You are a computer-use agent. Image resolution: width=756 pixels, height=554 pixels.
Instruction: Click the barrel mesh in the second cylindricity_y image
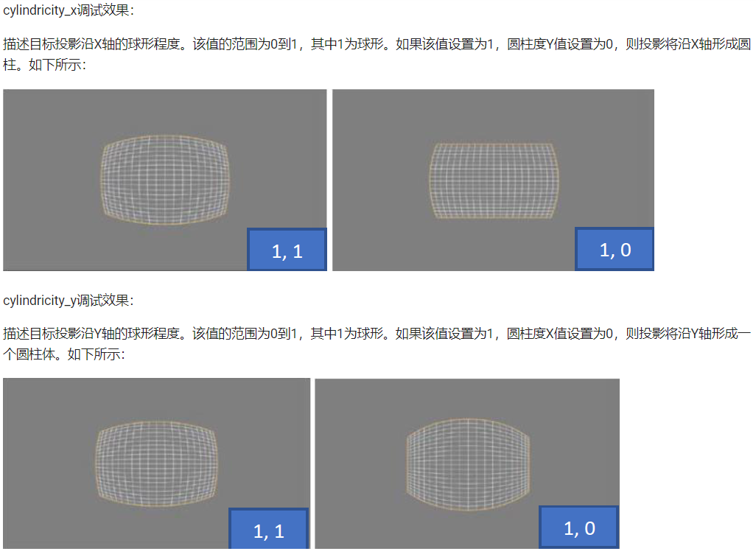[x=467, y=464]
